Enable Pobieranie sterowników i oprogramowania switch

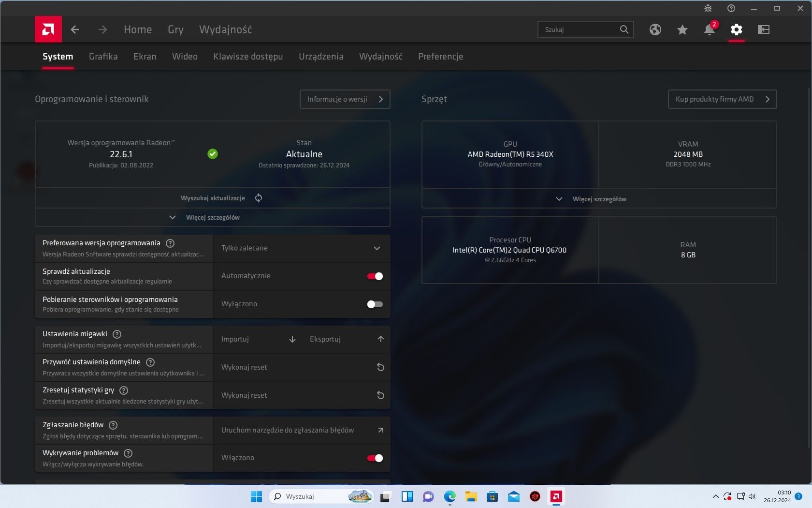375,304
